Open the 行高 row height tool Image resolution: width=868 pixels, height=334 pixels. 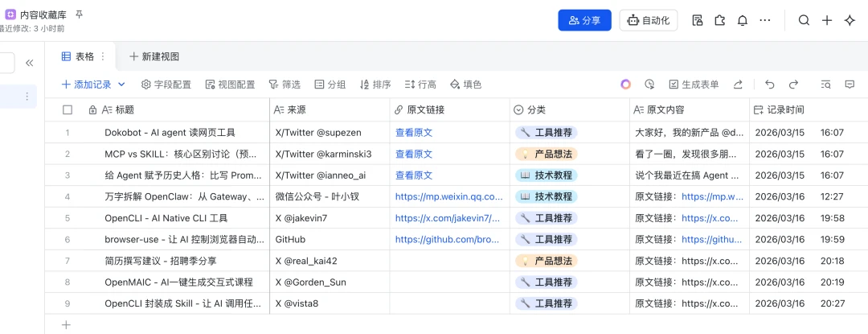[x=420, y=85]
